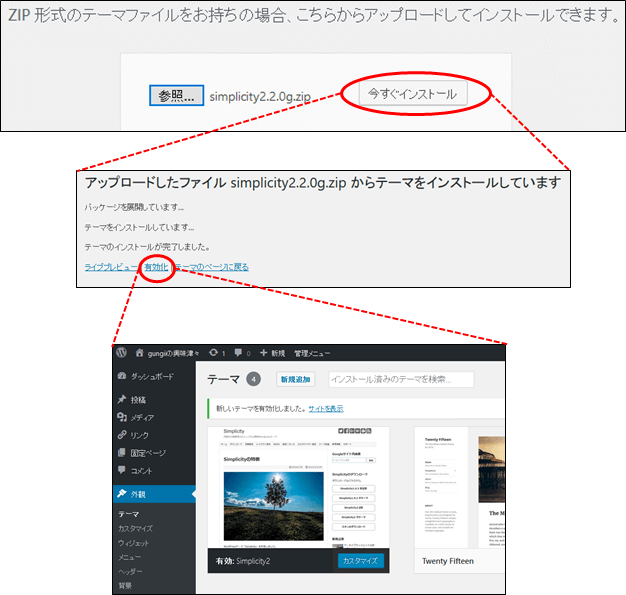
Task: Open 固定ページ in the sidebar
Action: [148, 453]
